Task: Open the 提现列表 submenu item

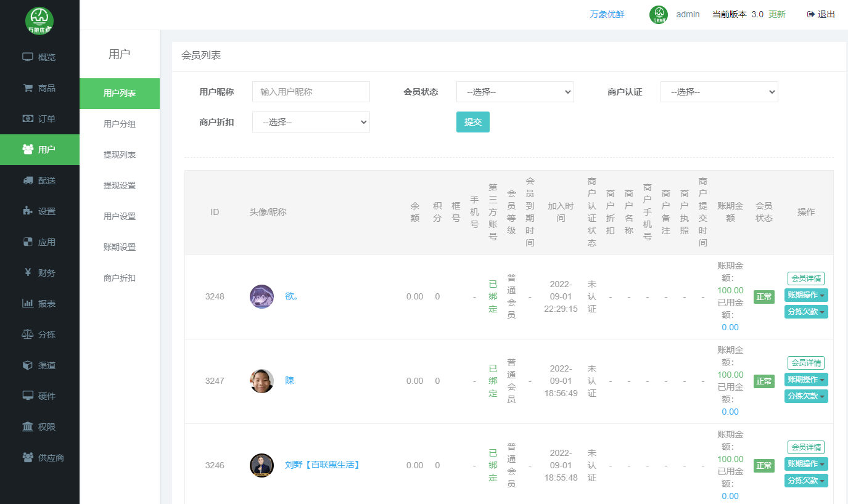Action: click(x=120, y=155)
